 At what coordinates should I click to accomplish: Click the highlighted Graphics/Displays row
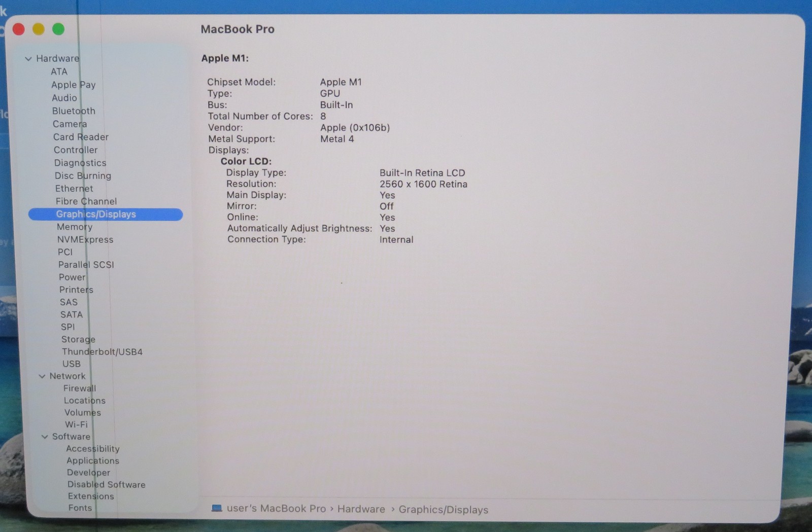pyautogui.click(x=106, y=214)
